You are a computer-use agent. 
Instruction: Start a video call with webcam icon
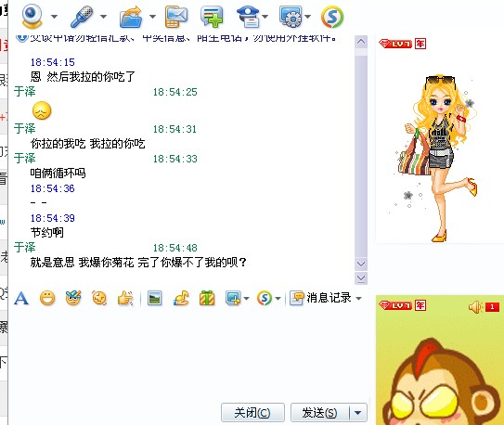32,17
